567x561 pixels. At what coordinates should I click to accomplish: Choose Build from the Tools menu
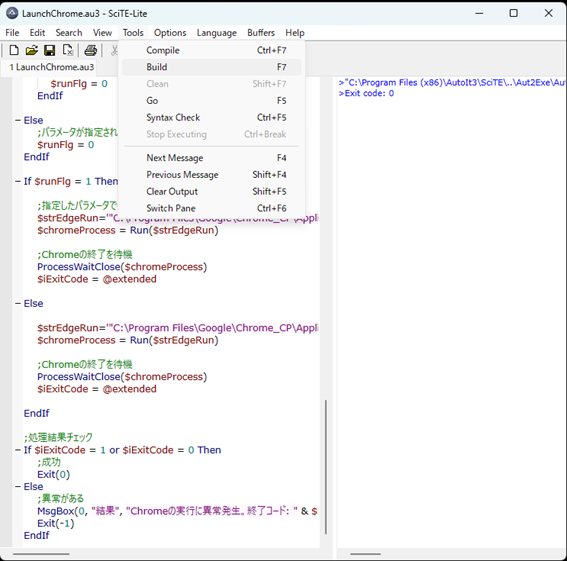pos(212,67)
